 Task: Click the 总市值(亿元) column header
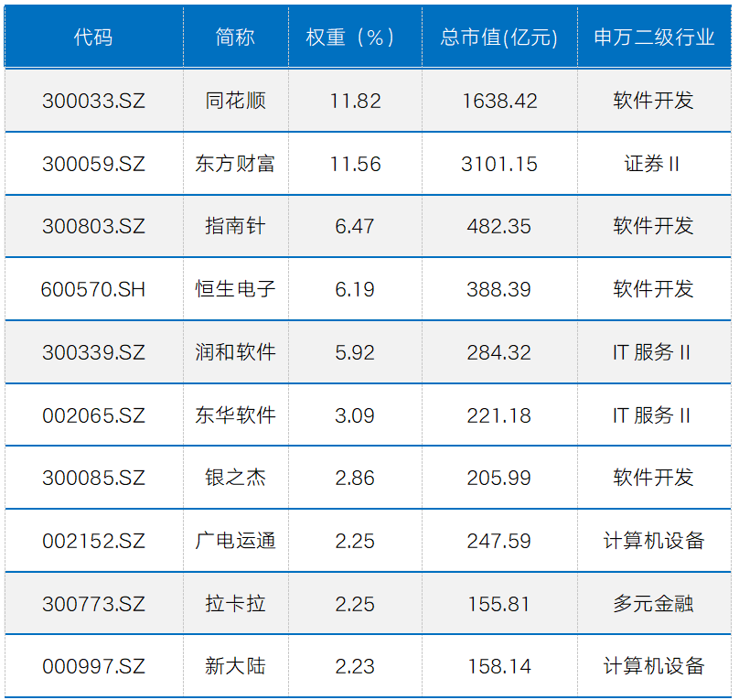(x=499, y=38)
